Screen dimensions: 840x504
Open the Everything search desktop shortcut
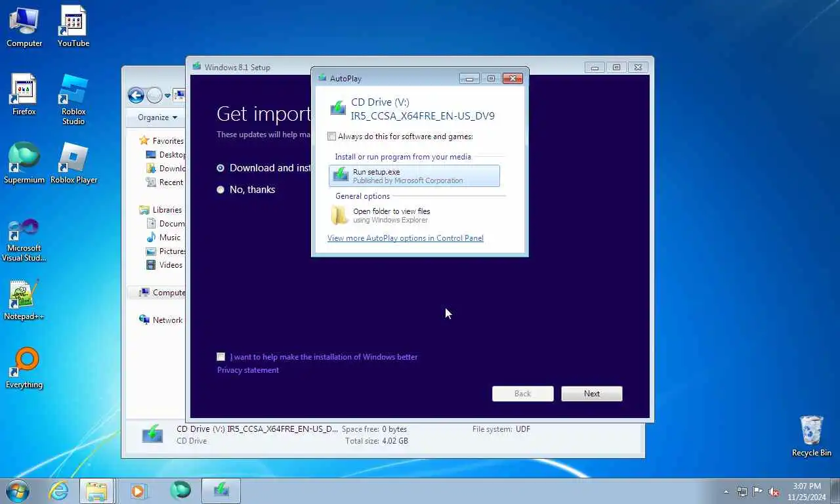tap(24, 368)
